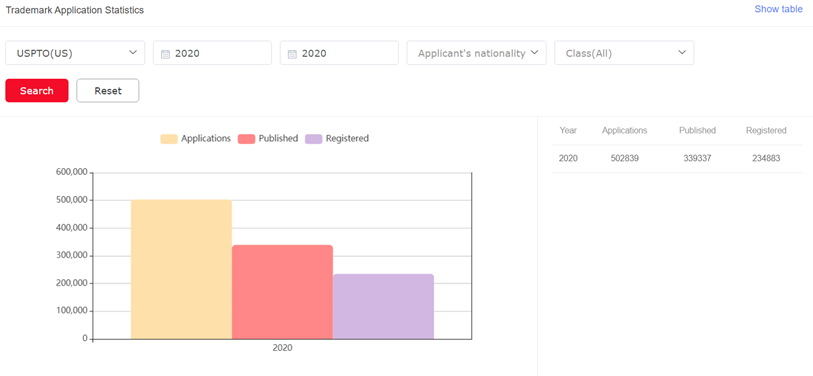The height and width of the screenshot is (376, 813).
Task: Toggle the Registered series in chart legend
Action: (337, 138)
